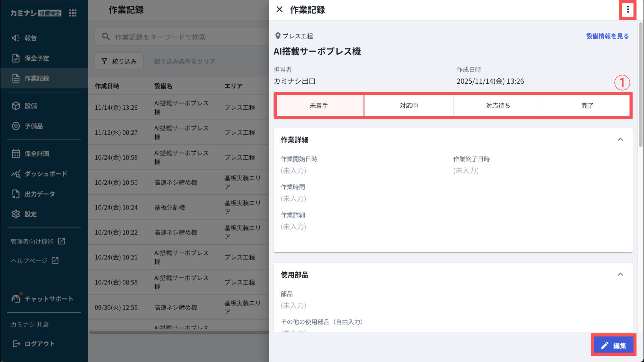The image size is (644, 362).
Task: Open 予備品 spare parts icon
Action: (x=16, y=126)
